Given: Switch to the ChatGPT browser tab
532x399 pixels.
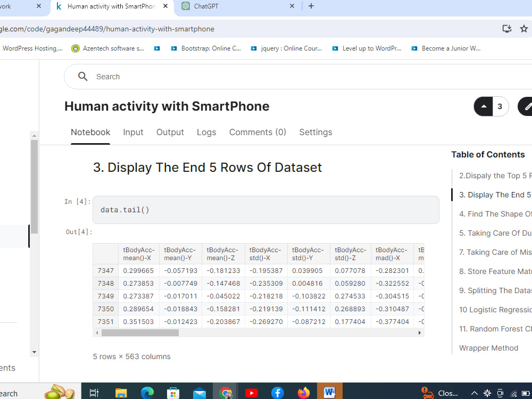Looking at the screenshot, I should click(x=237, y=6).
